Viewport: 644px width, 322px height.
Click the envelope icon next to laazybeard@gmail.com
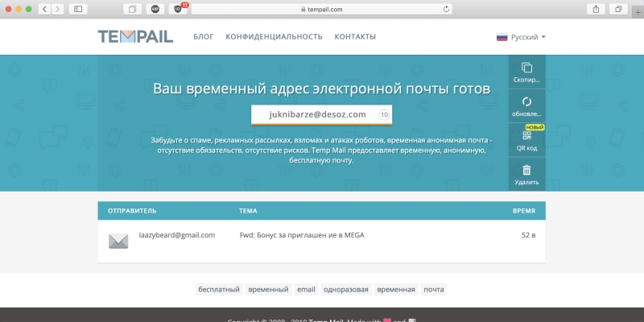click(x=118, y=241)
